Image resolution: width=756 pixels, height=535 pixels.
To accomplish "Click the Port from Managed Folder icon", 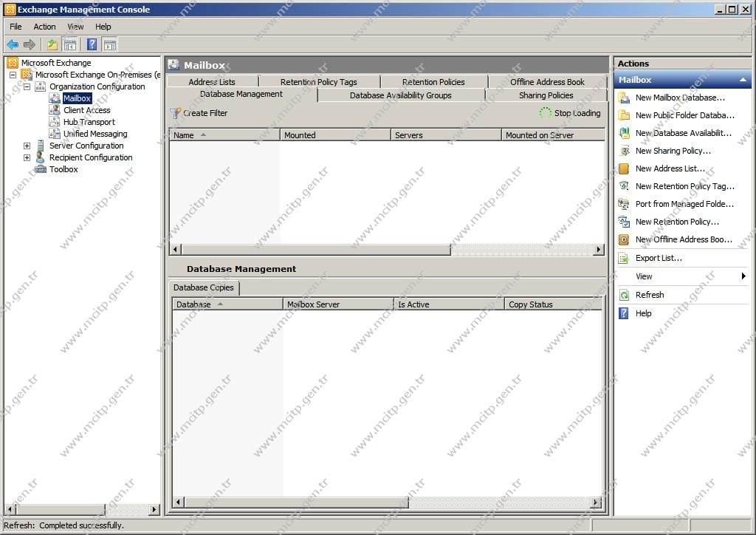I will (x=624, y=204).
